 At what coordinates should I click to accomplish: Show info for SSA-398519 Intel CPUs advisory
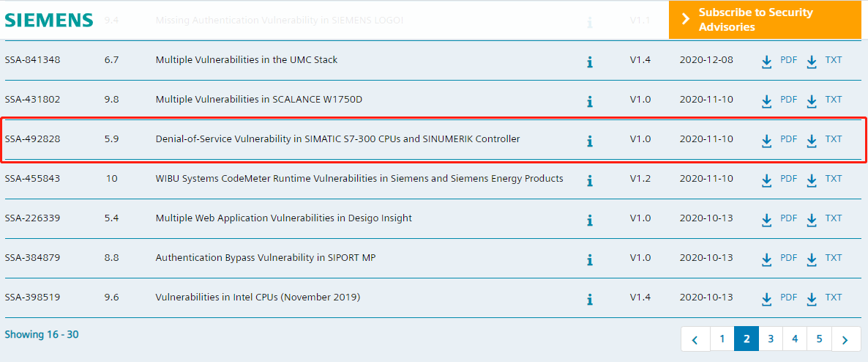tap(590, 300)
